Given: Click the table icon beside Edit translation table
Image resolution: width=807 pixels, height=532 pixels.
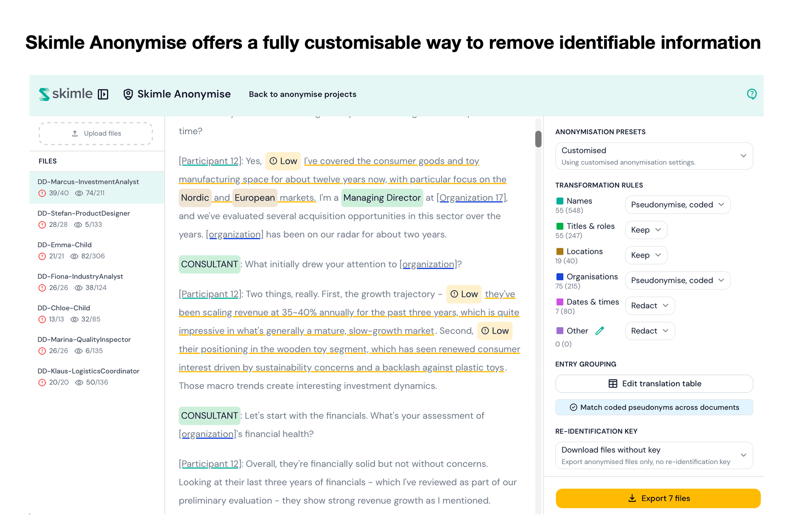Looking at the screenshot, I should [x=613, y=383].
